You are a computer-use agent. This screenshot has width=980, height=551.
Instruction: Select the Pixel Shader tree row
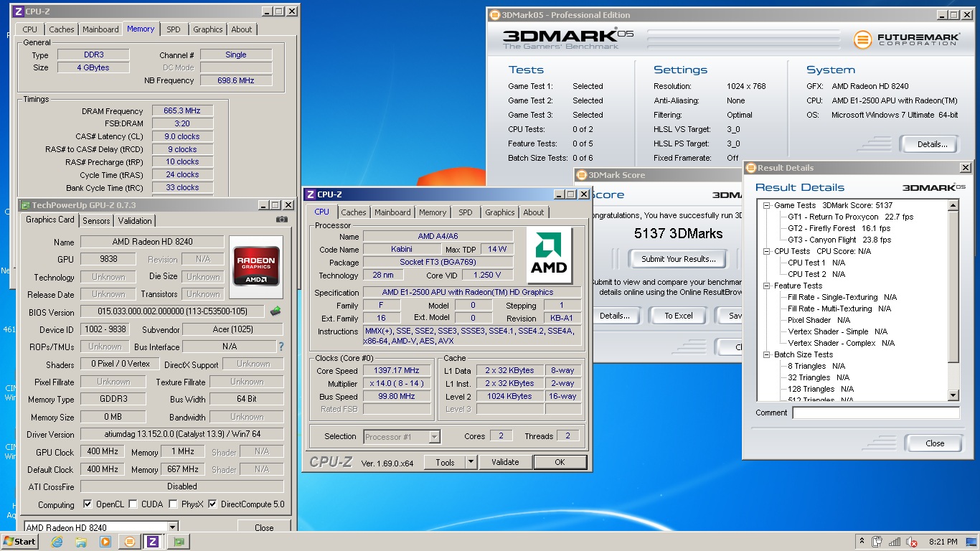click(819, 320)
